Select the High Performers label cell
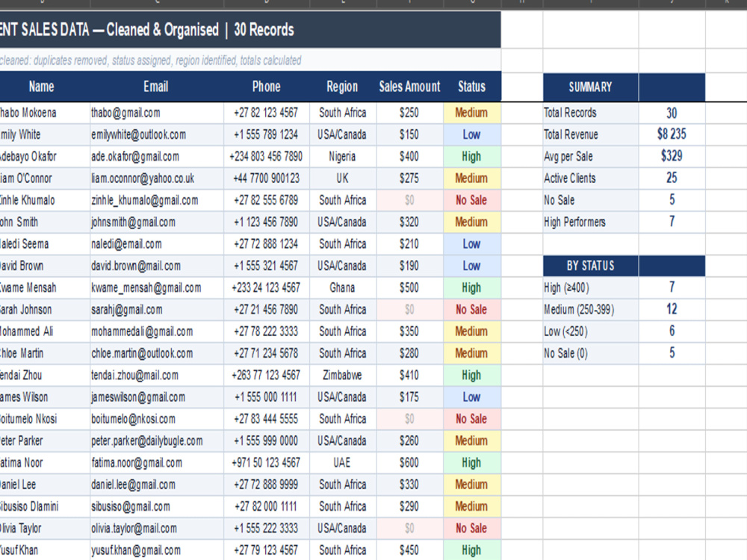 (x=590, y=223)
